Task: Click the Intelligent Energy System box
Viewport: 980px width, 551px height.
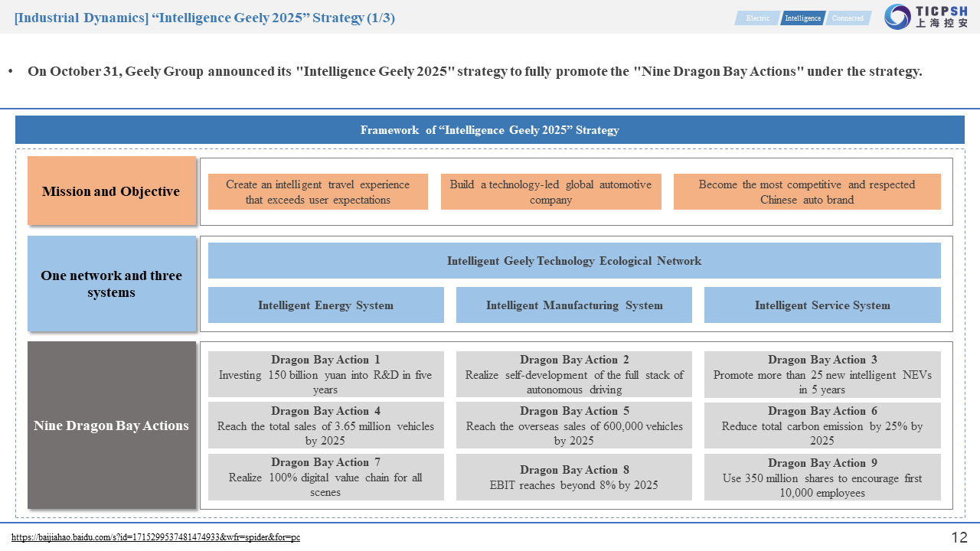Action: pos(325,305)
